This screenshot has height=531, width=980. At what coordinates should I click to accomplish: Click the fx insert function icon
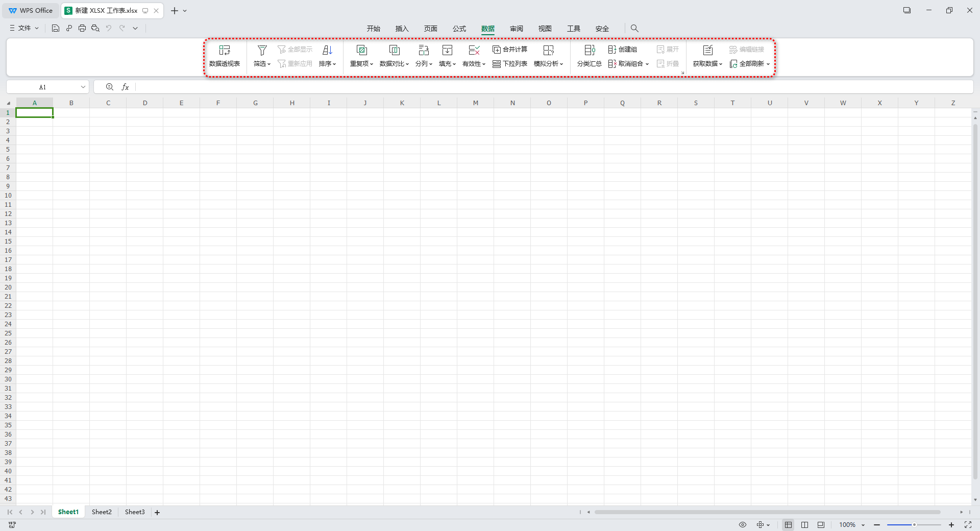tap(125, 87)
